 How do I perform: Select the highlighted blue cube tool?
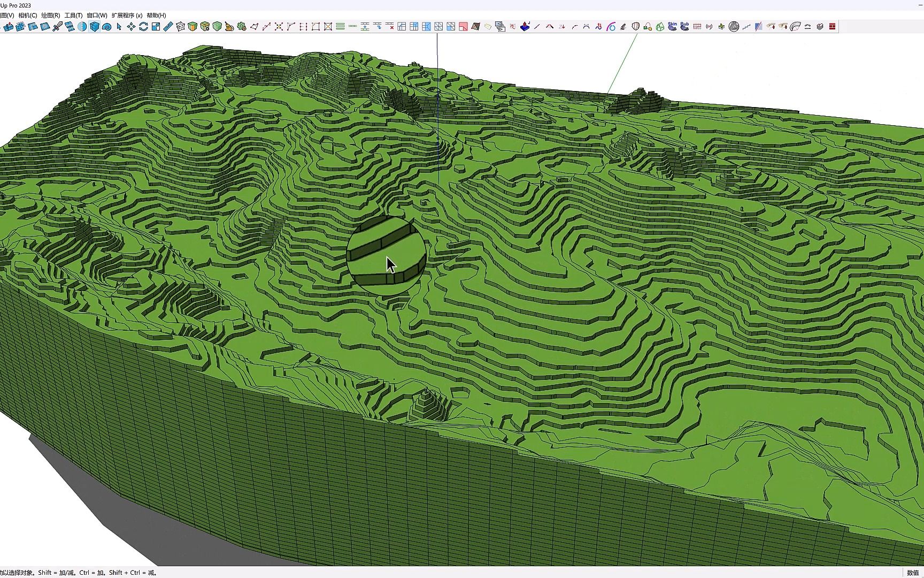(94, 26)
